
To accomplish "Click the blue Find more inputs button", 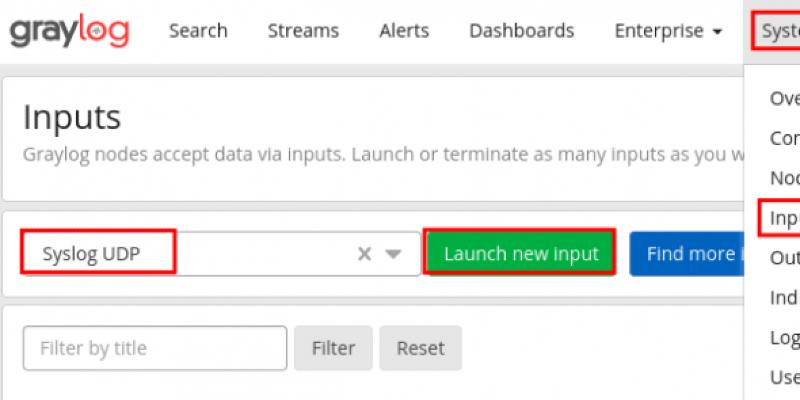I will pyautogui.click(x=690, y=254).
